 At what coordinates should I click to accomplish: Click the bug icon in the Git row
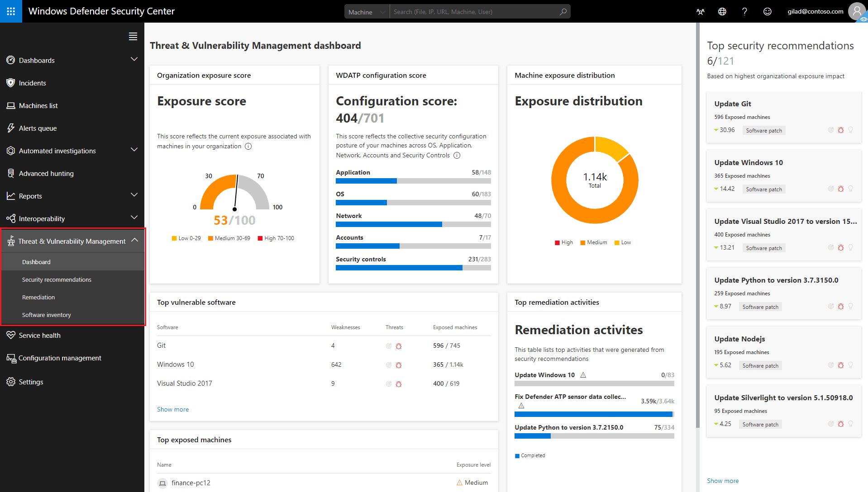pyautogui.click(x=399, y=346)
